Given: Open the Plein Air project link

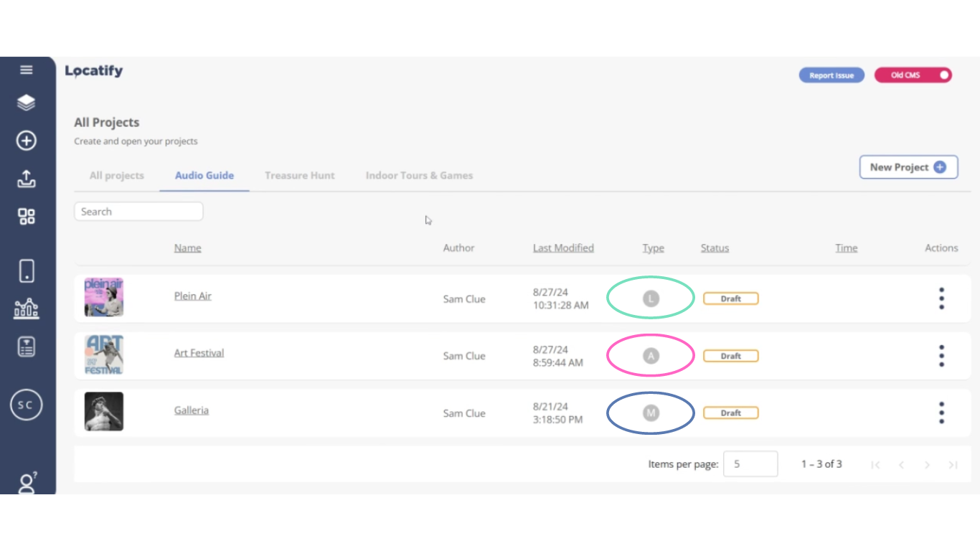Looking at the screenshot, I should click(193, 296).
